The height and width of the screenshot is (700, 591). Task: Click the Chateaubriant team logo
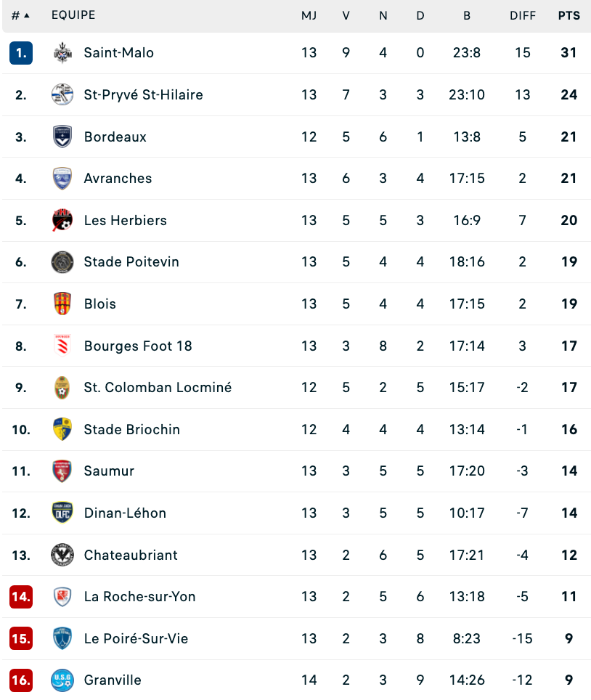coord(62,555)
